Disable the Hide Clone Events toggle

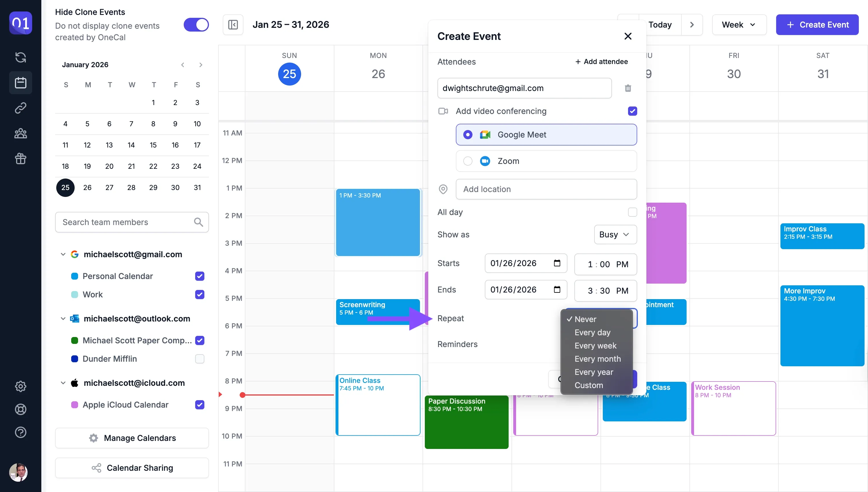tap(196, 24)
